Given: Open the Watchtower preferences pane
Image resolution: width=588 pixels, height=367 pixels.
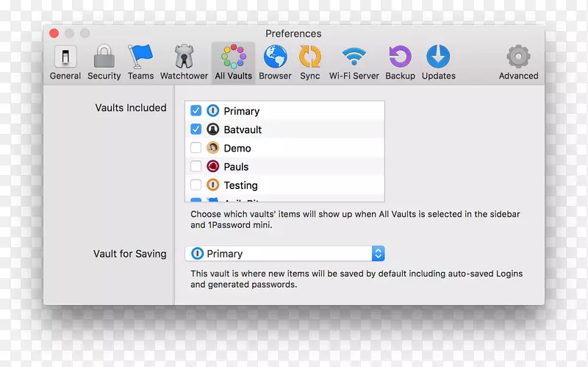Looking at the screenshot, I should coord(184,63).
